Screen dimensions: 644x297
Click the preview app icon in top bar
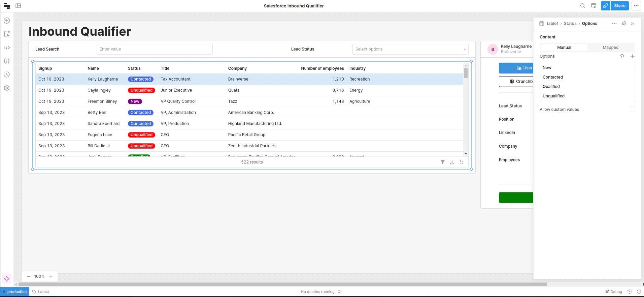(x=594, y=6)
